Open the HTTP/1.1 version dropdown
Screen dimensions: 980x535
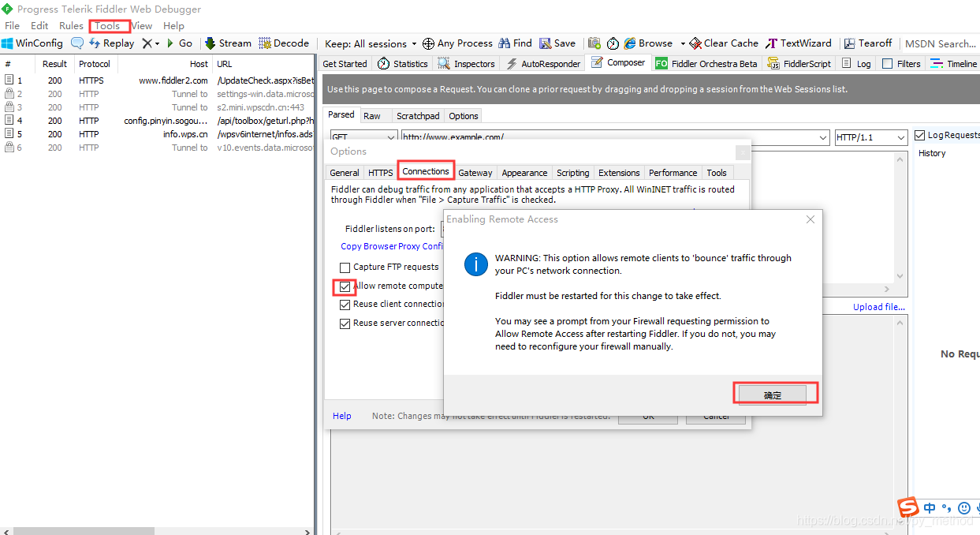click(x=902, y=137)
